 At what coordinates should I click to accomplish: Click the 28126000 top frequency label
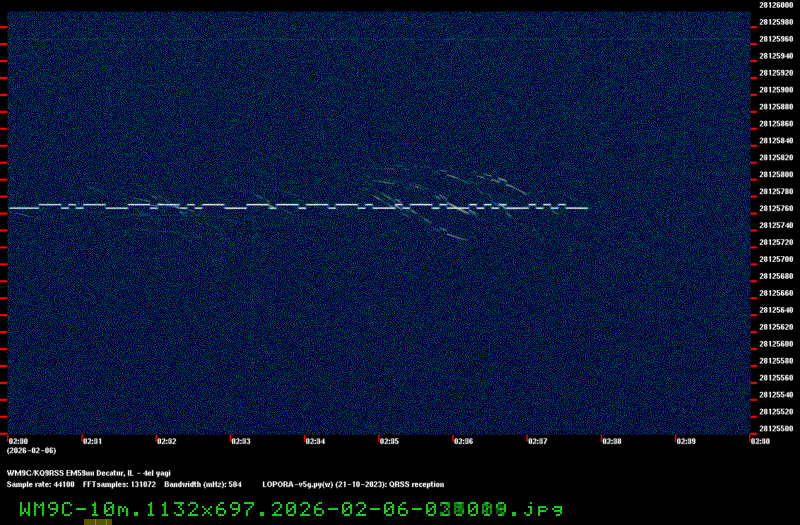pos(776,5)
